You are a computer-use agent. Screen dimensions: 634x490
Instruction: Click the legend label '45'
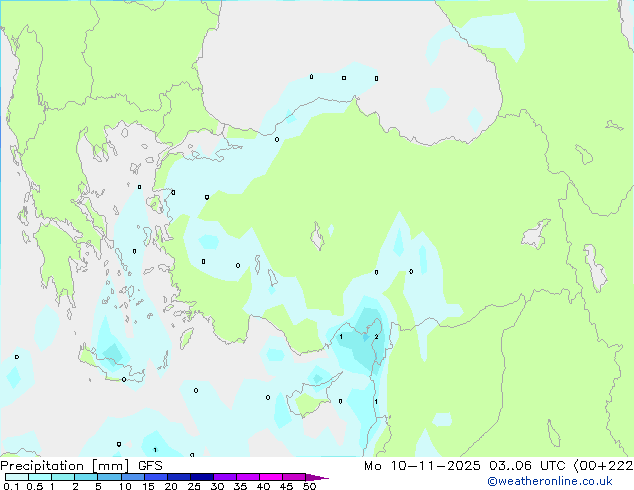(x=286, y=486)
